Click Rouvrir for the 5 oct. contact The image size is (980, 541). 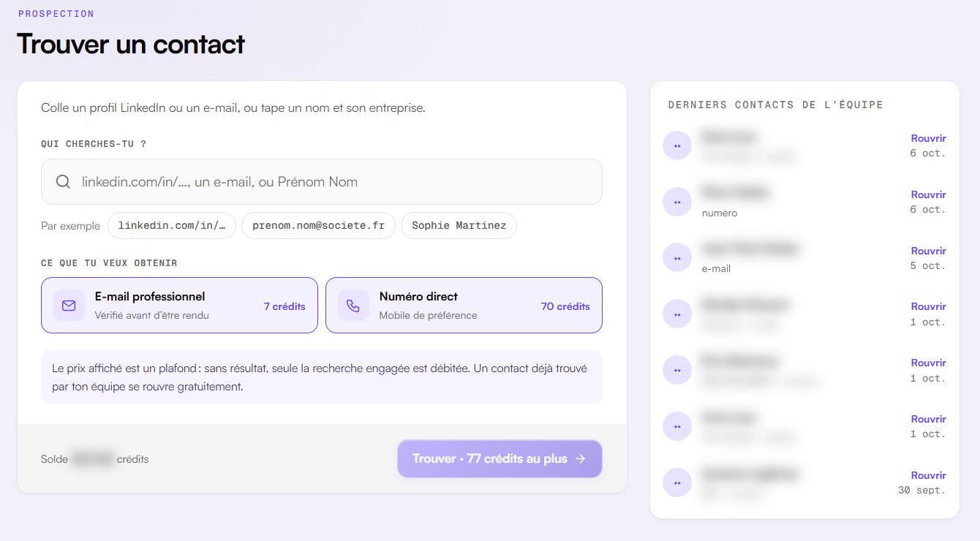coord(929,251)
